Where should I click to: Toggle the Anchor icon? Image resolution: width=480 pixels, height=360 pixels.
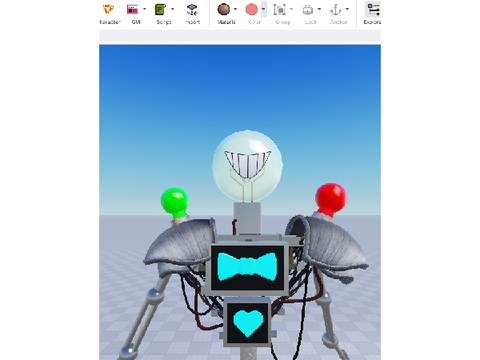pos(335,10)
